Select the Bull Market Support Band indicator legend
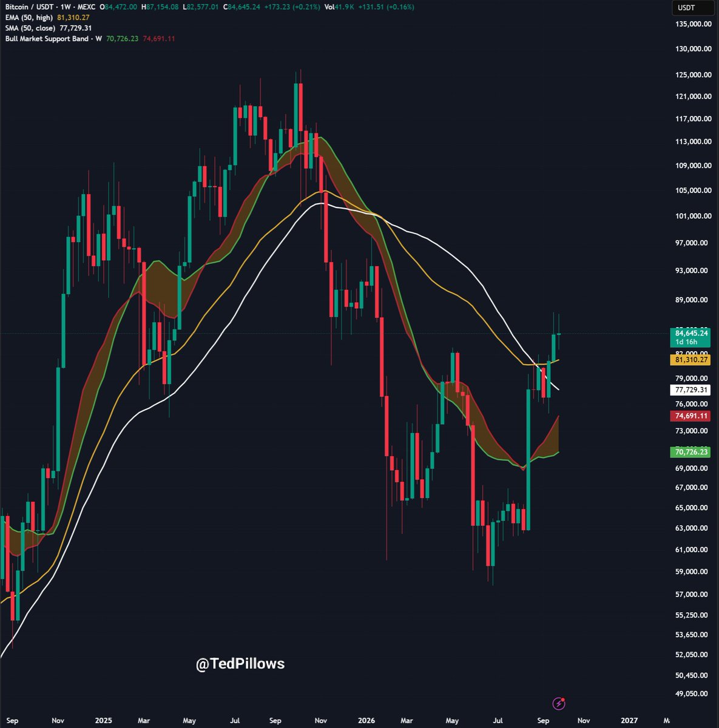The height and width of the screenshot is (728, 719). [53, 38]
